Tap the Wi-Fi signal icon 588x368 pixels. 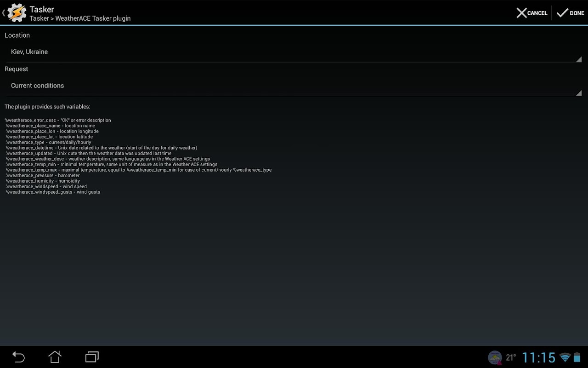click(565, 357)
